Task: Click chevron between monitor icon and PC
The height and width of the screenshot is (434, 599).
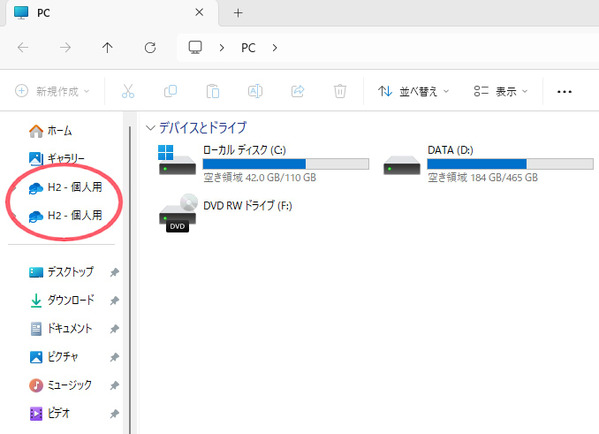Action: pos(222,48)
